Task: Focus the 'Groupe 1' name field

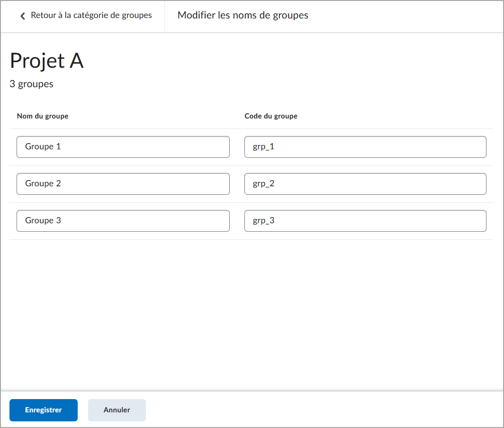Action: (123, 147)
